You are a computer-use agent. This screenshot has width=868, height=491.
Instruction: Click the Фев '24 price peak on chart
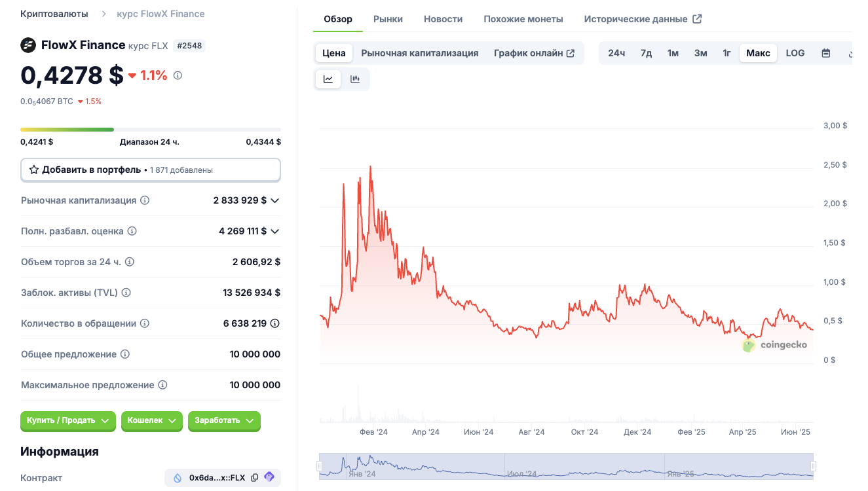(x=371, y=167)
